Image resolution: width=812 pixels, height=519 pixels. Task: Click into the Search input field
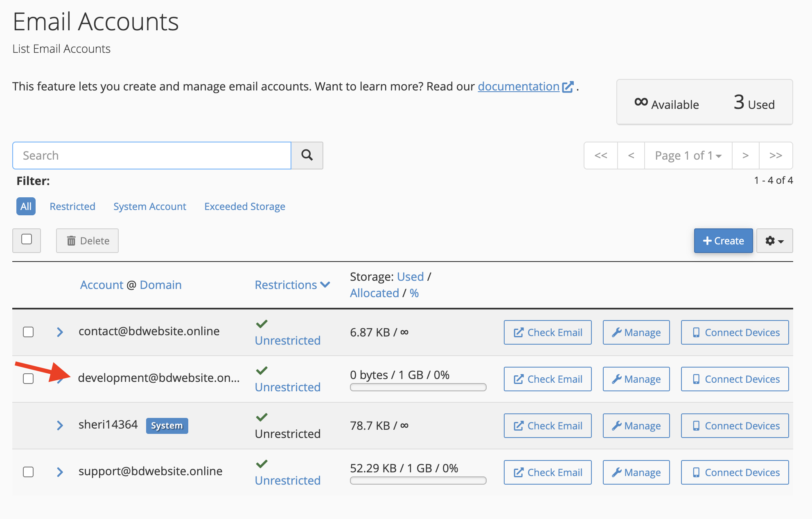tap(151, 156)
